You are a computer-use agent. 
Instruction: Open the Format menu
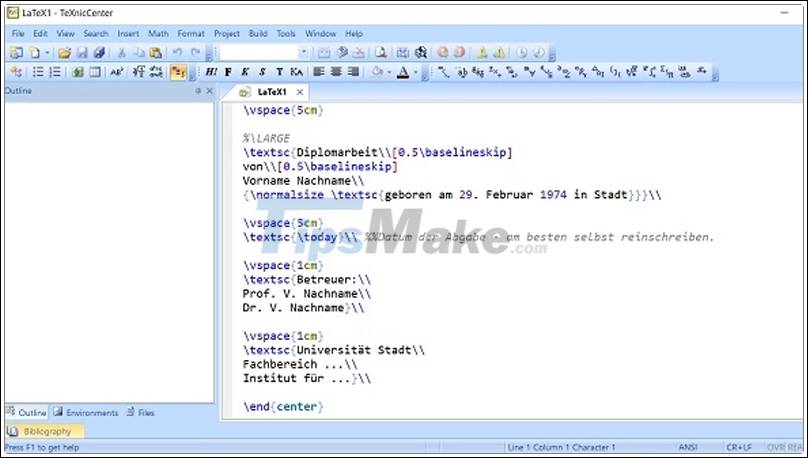[191, 33]
